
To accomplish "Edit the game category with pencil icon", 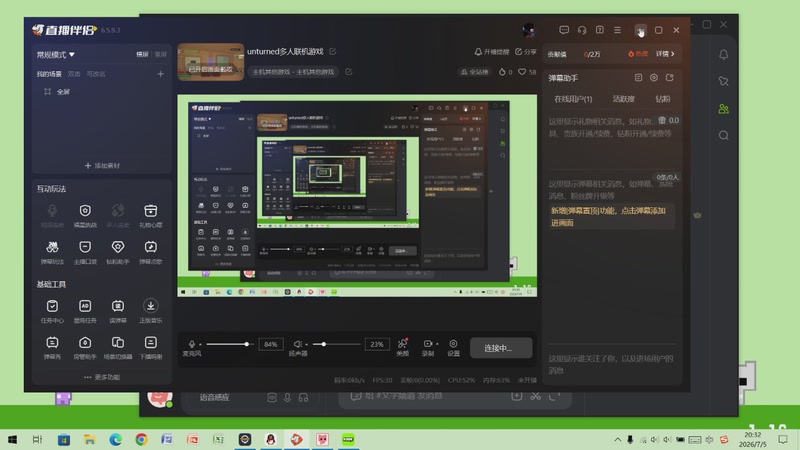I will 348,72.
